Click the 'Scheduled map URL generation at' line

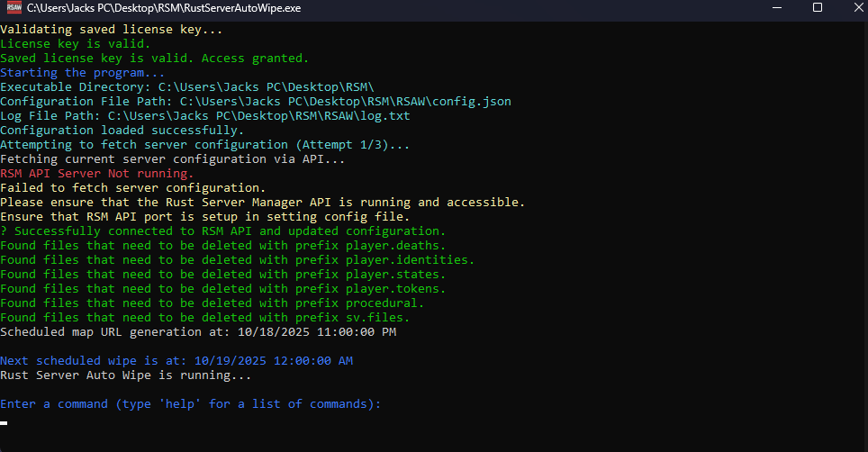pyautogui.click(x=198, y=332)
